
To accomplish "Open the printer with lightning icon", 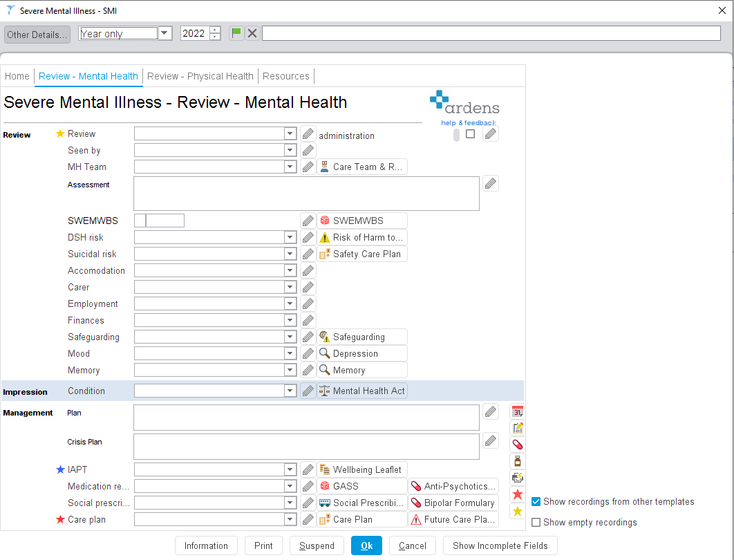I will (x=518, y=478).
